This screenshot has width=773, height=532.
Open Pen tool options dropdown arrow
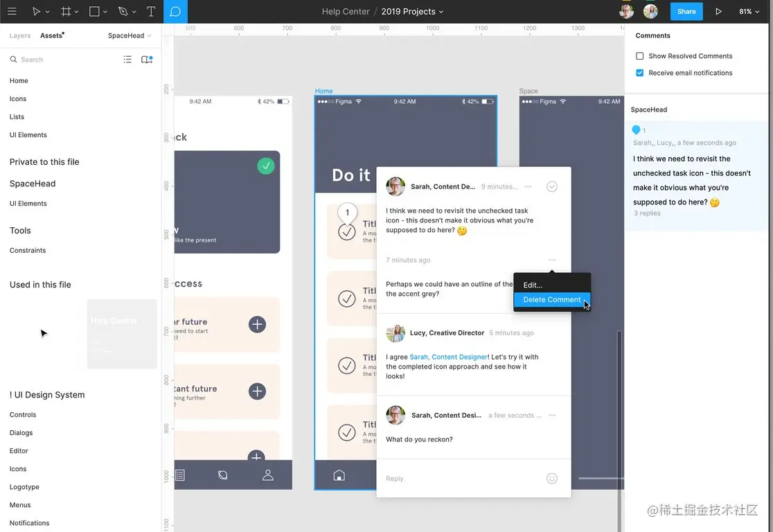(134, 12)
